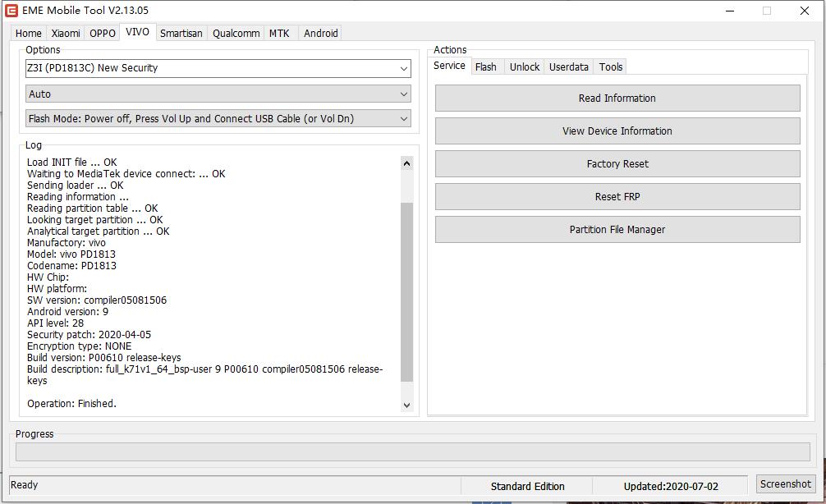Close the EME Mobile Tool window
This screenshot has height=504, width=826.
coord(805,11)
